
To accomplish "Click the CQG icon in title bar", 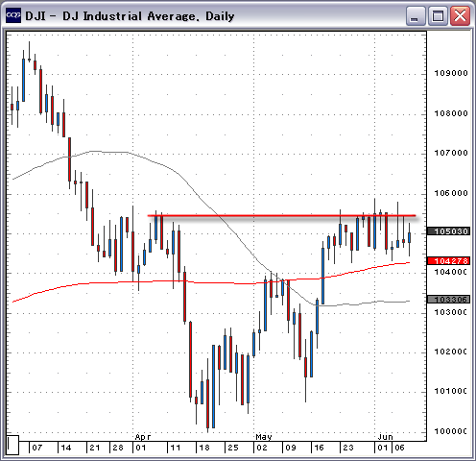I will pos(13,15).
